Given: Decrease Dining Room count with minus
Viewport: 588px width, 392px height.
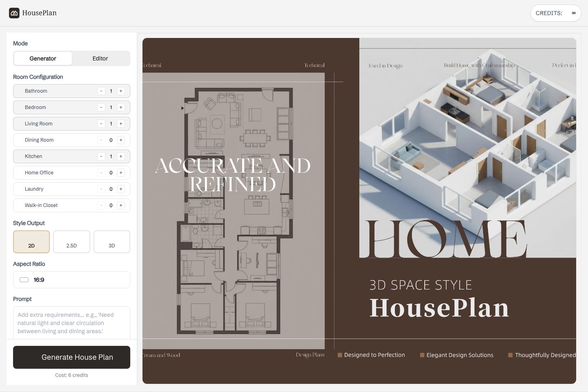Looking at the screenshot, I should [101, 140].
